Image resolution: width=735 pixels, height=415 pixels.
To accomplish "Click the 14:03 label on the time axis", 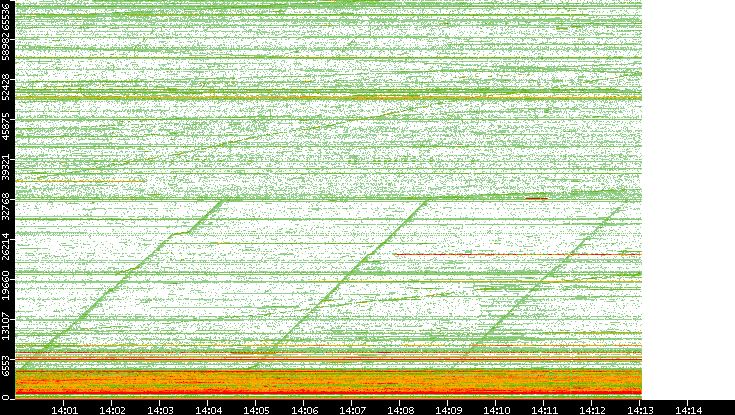I will [x=160, y=410].
